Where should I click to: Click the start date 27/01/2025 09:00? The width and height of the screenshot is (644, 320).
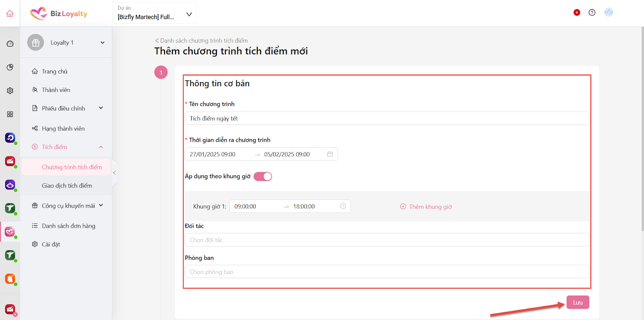pos(213,154)
